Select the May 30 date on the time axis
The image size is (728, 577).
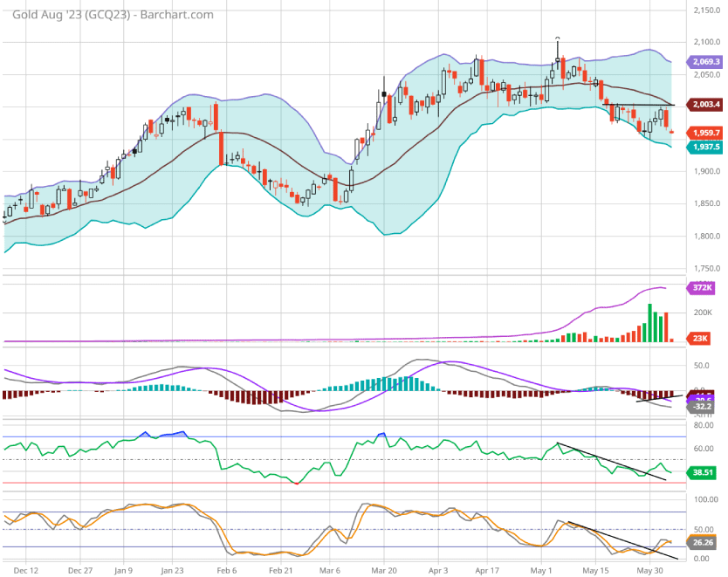coord(648,570)
